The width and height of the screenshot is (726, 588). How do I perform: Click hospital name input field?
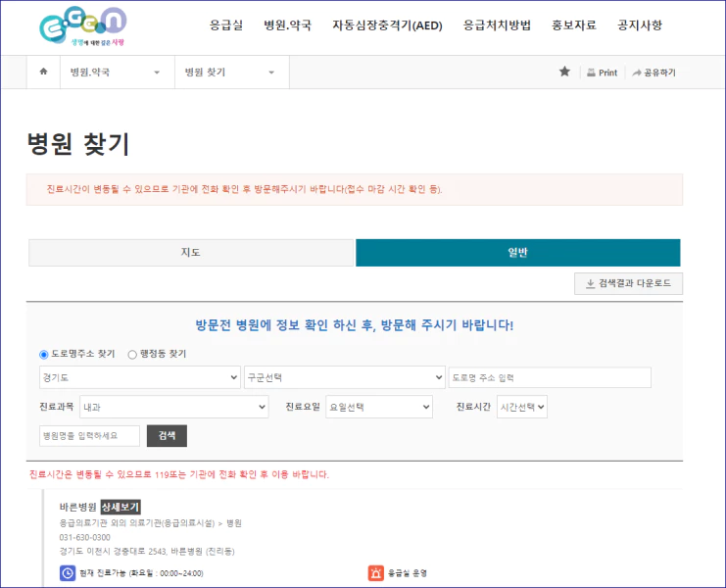tap(89, 436)
